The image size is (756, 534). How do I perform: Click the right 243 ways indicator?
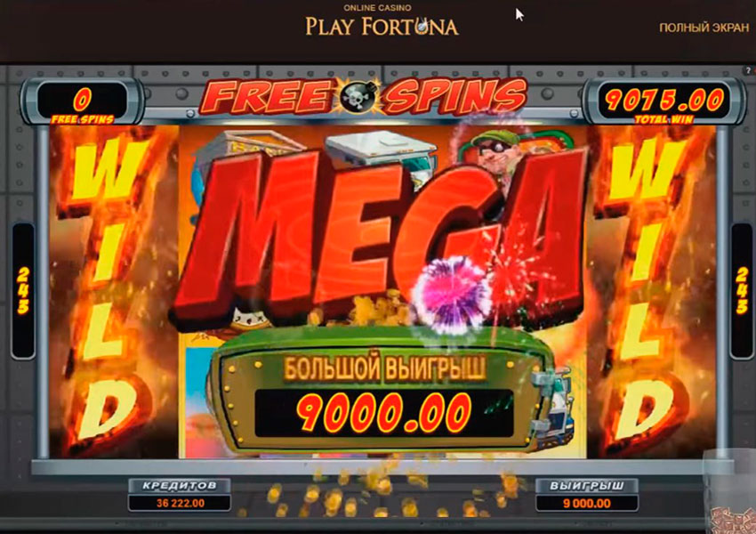tap(743, 291)
